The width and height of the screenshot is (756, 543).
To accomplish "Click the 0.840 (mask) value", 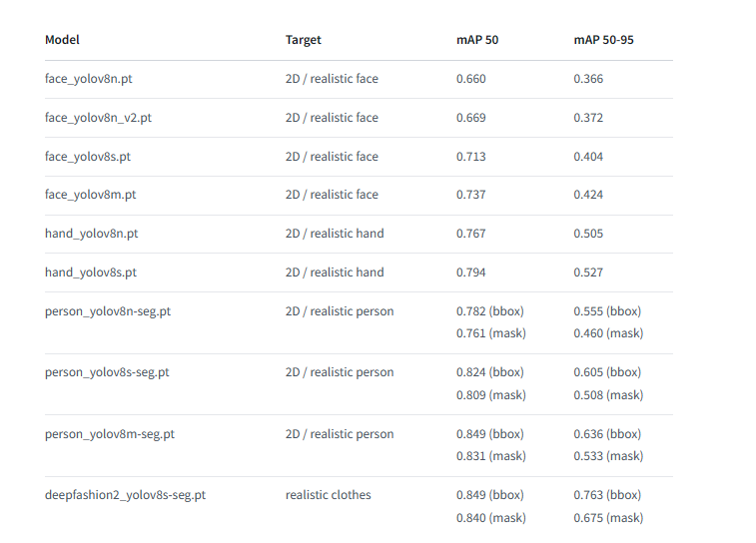I will click(490, 518).
